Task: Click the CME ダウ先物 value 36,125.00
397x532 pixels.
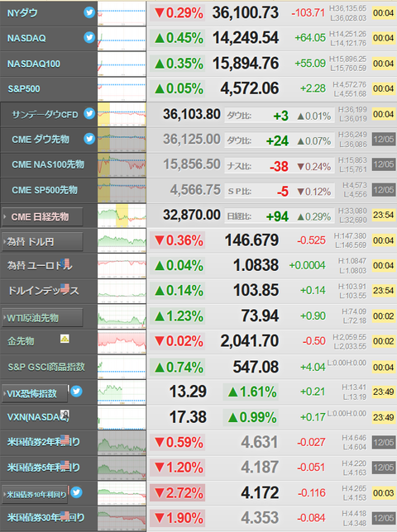Action: 192,139
